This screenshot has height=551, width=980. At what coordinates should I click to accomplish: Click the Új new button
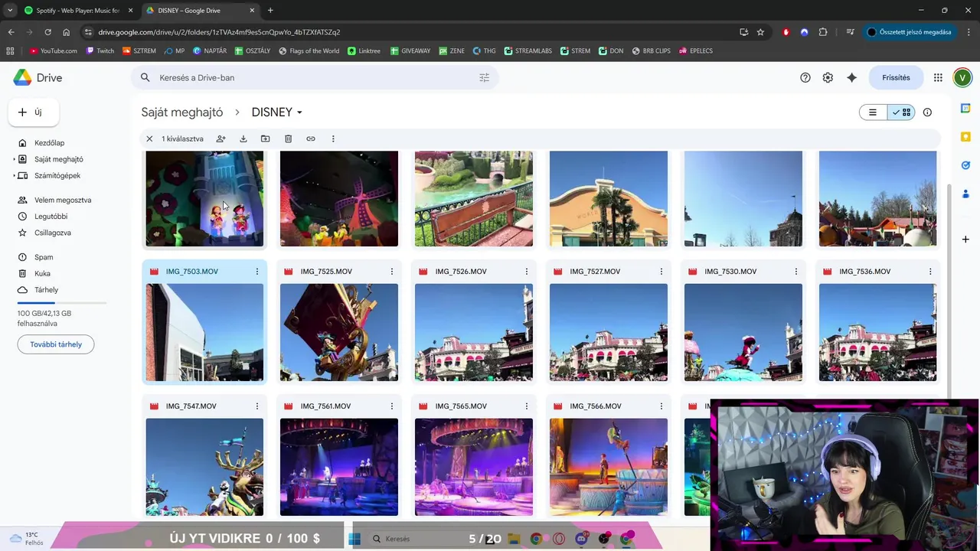(x=34, y=112)
